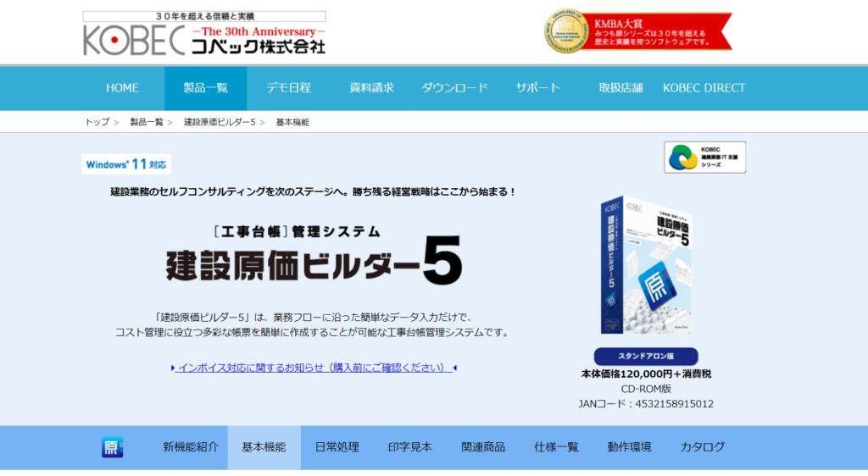Screen dimensions: 868x476
Task: Click the CD-ROM版 text
Action: pos(646,390)
